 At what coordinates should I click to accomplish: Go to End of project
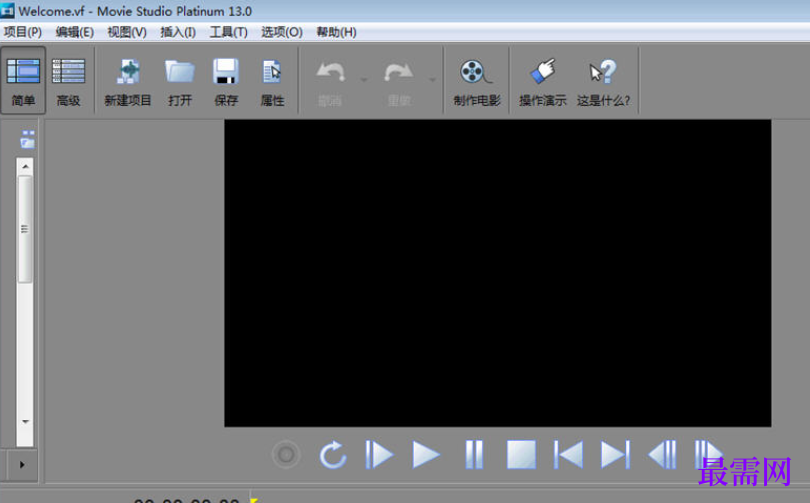pos(615,455)
